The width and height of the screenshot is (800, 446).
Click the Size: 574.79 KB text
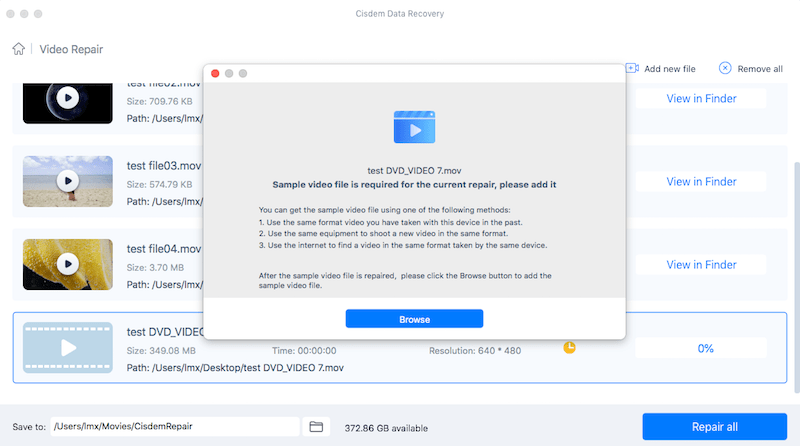pos(160,185)
